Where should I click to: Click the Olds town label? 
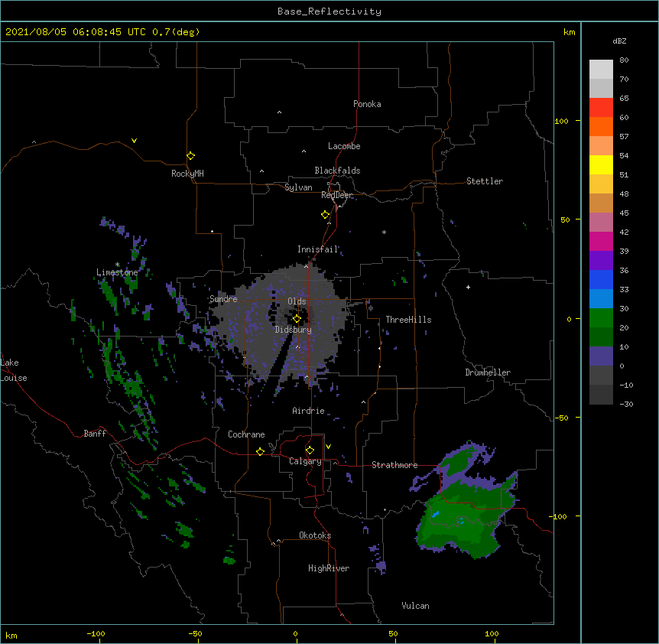297,301
